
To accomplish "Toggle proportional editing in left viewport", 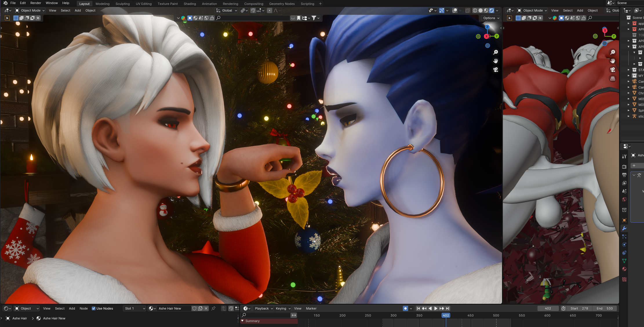I will click(x=270, y=10).
